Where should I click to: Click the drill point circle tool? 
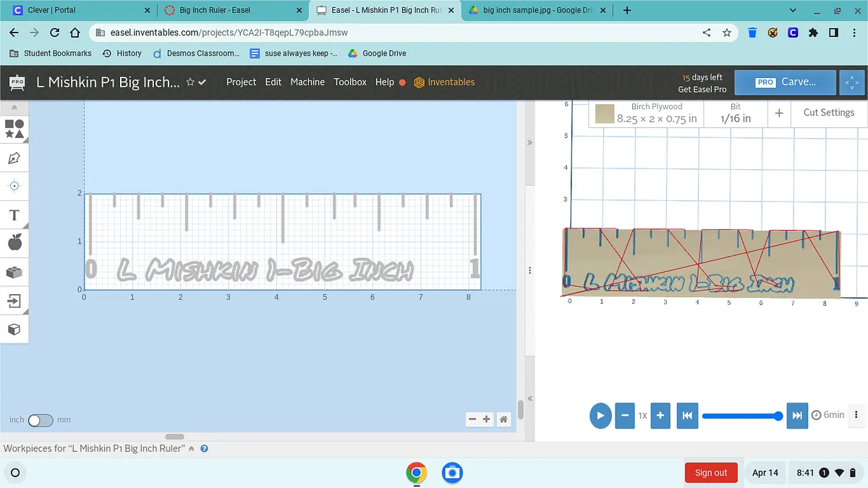pyautogui.click(x=14, y=186)
